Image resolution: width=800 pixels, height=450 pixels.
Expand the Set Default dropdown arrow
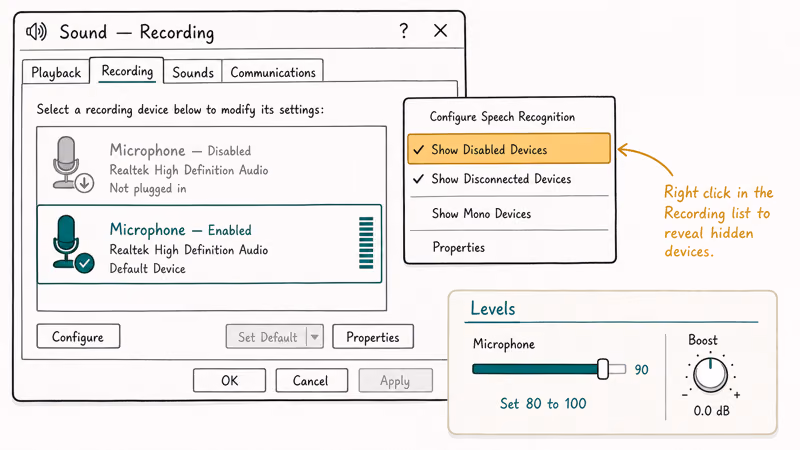[x=315, y=337]
